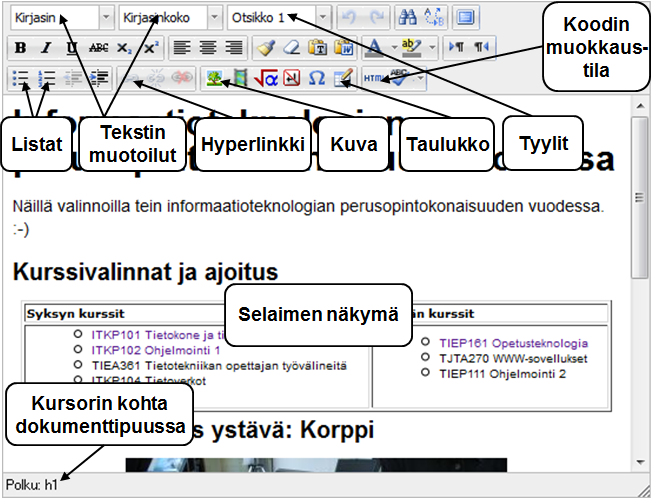Toggle italic formatting
The image size is (652, 498).
point(46,48)
